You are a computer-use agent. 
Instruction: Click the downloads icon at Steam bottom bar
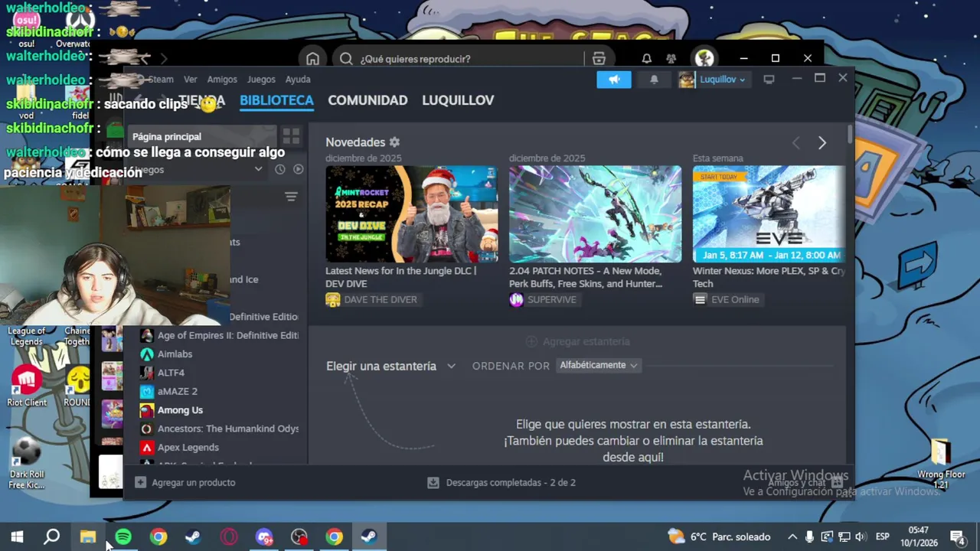click(x=433, y=483)
